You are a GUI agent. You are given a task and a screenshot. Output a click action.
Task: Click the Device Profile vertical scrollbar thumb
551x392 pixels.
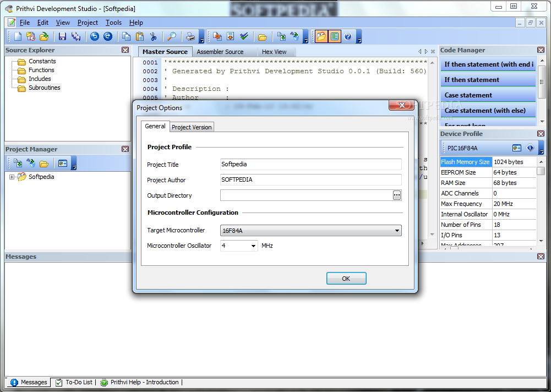[x=541, y=171]
